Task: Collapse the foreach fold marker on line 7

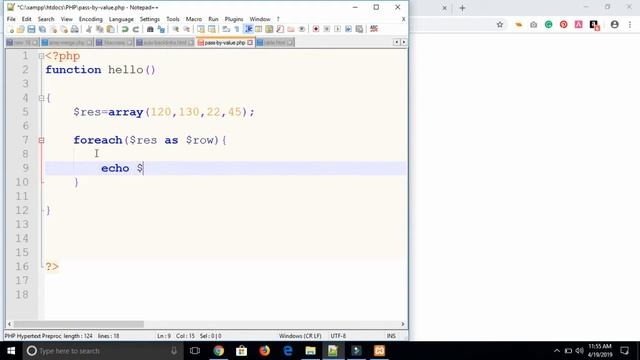Action: (41, 140)
